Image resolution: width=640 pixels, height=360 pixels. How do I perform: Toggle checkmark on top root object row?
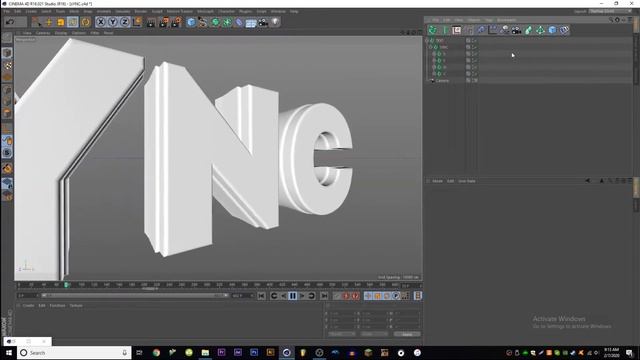[475, 40]
